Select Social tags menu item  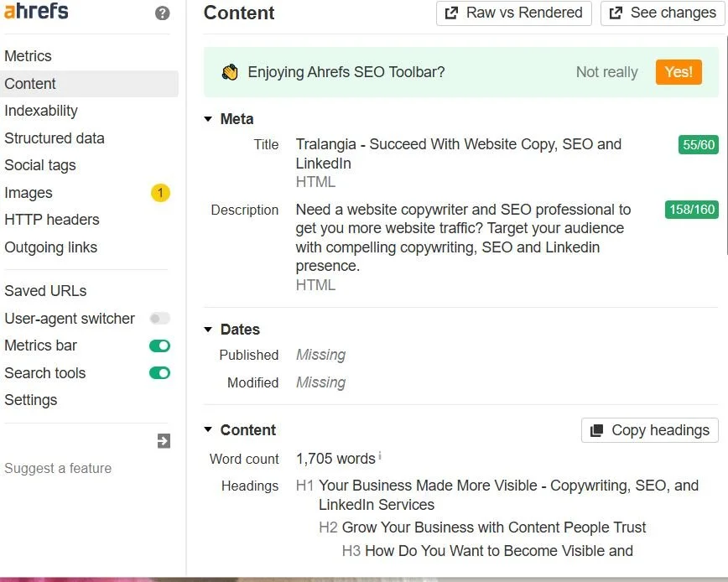point(40,165)
